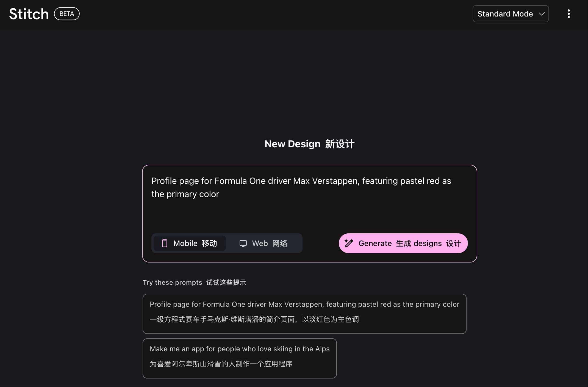The height and width of the screenshot is (387, 588).
Task: Click the Chinese line of the Verstappen suggestion
Action: click(254, 319)
